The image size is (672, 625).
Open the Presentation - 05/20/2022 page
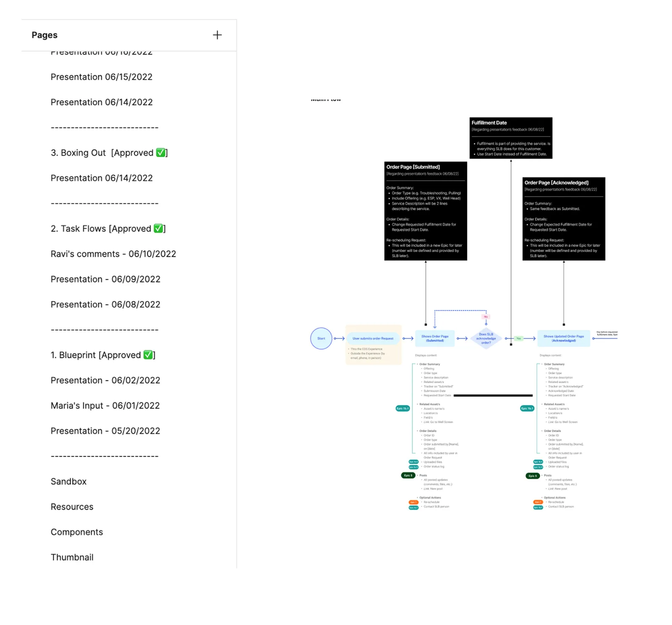pyautogui.click(x=105, y=431)
